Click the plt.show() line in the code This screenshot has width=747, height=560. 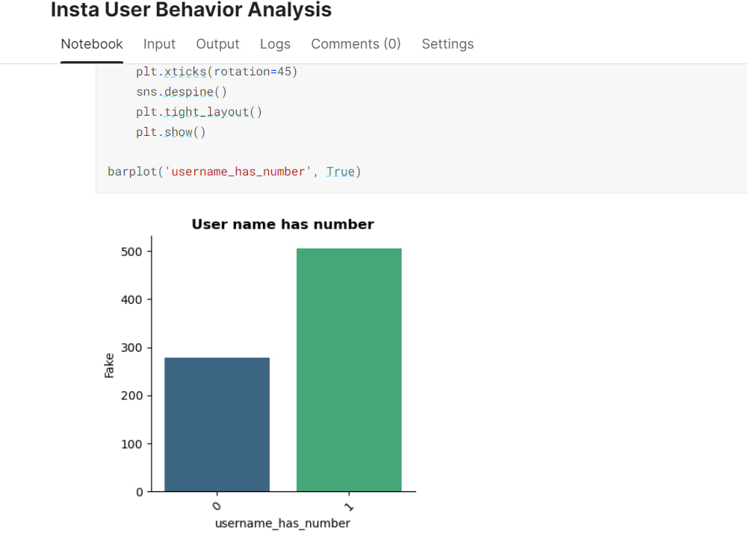click(170, 131)
